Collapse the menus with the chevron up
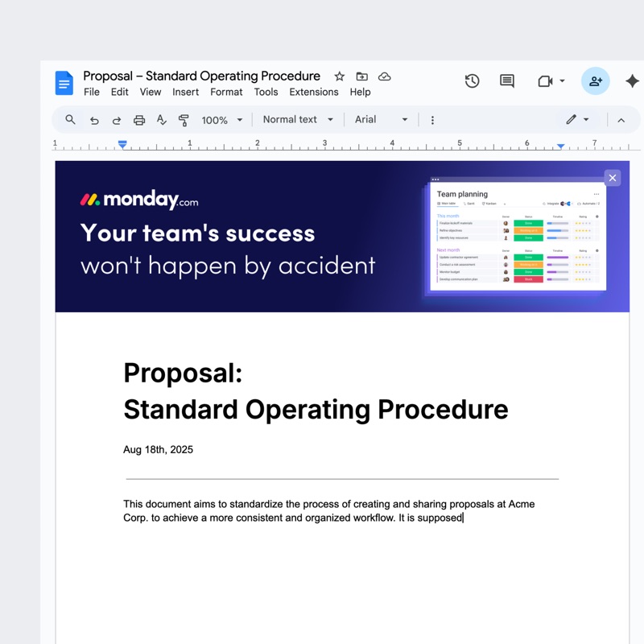 point(621,120)
